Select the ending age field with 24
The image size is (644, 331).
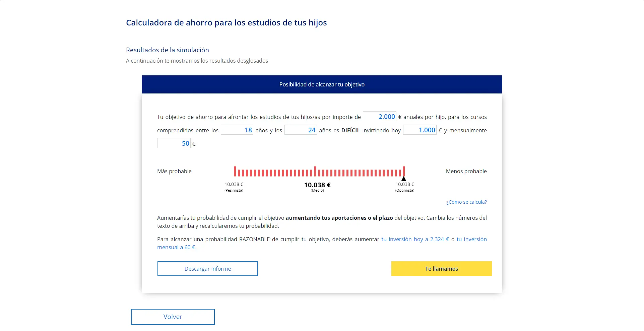pyautogui.click(x=301, y=130)
